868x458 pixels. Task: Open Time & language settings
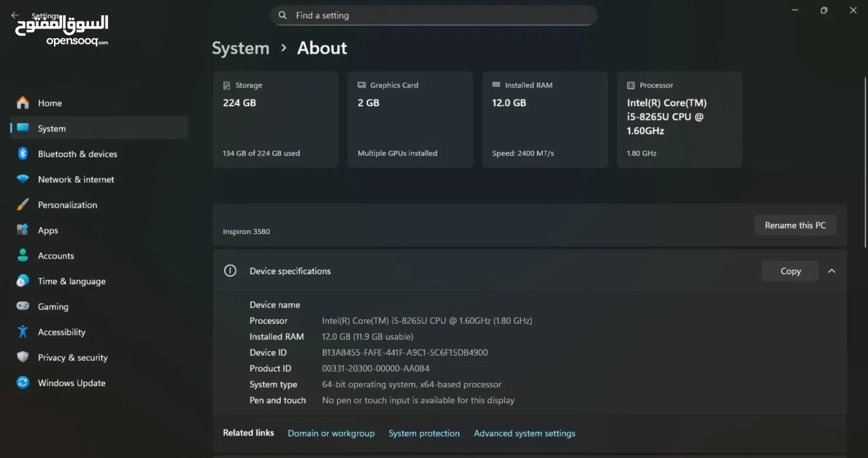(x=71, y=281)
